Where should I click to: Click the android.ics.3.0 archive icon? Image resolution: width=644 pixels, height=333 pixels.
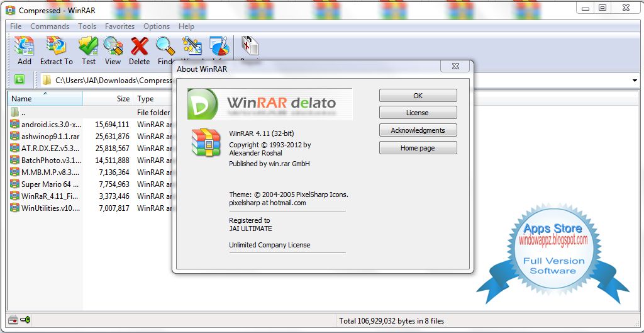coord(15,124)
